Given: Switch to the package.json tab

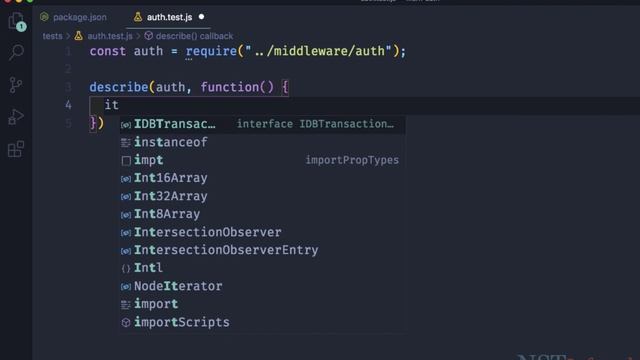Looking at the screenshot, I should tap(73, 17).
